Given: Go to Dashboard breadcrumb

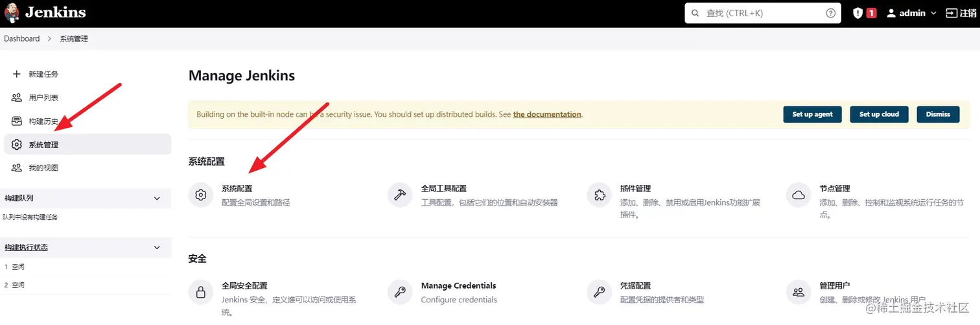Looking at the screenshot, I should coord(22,39).
